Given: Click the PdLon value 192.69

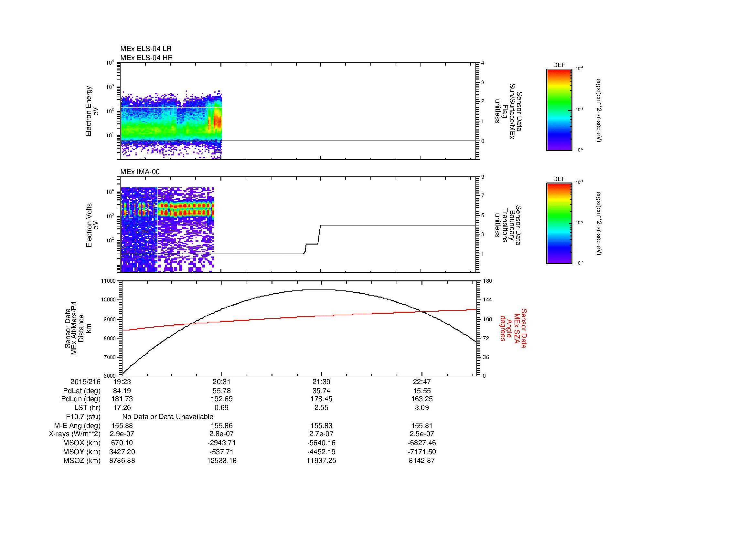Looking at the screenshot, I should pyautogui.click(x=222, y=399).
